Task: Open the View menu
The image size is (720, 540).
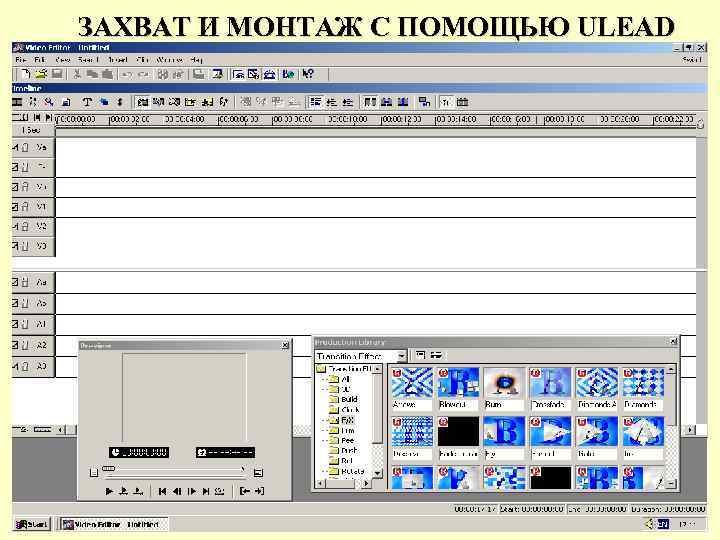Action: [62, 60]
